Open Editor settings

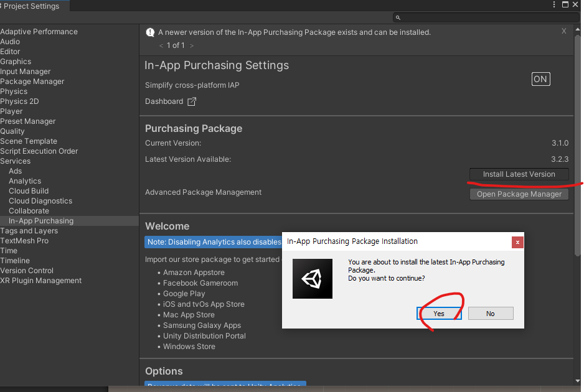(10, 52)
